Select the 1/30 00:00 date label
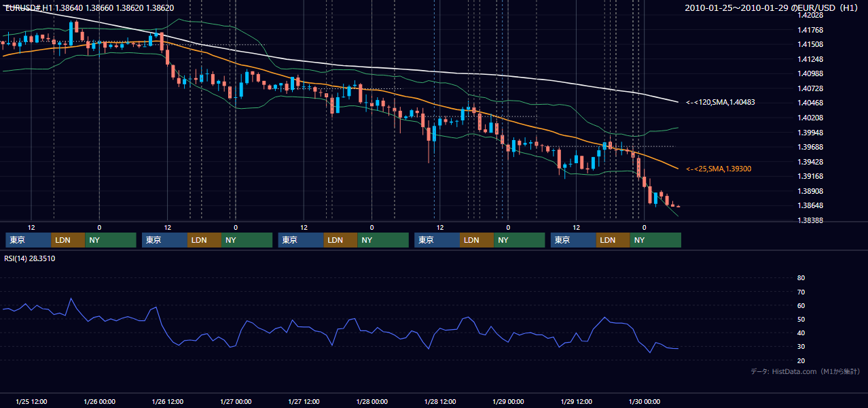 644,402
